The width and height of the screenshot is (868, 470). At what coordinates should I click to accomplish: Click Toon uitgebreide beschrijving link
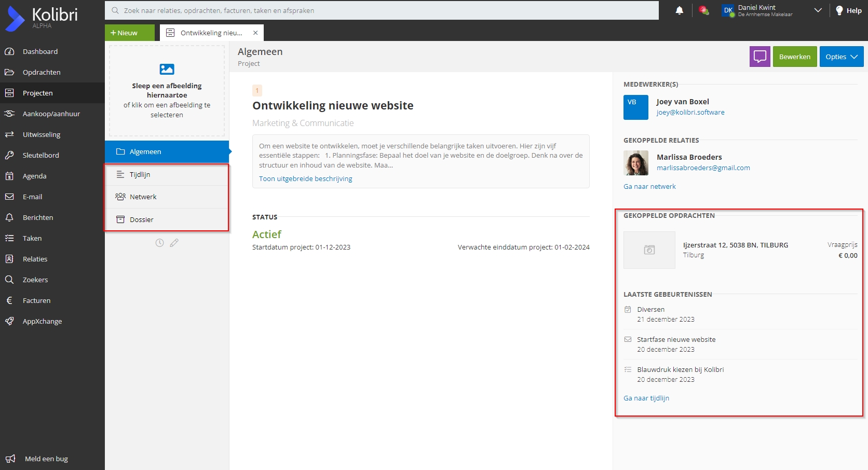coord(305,178)
